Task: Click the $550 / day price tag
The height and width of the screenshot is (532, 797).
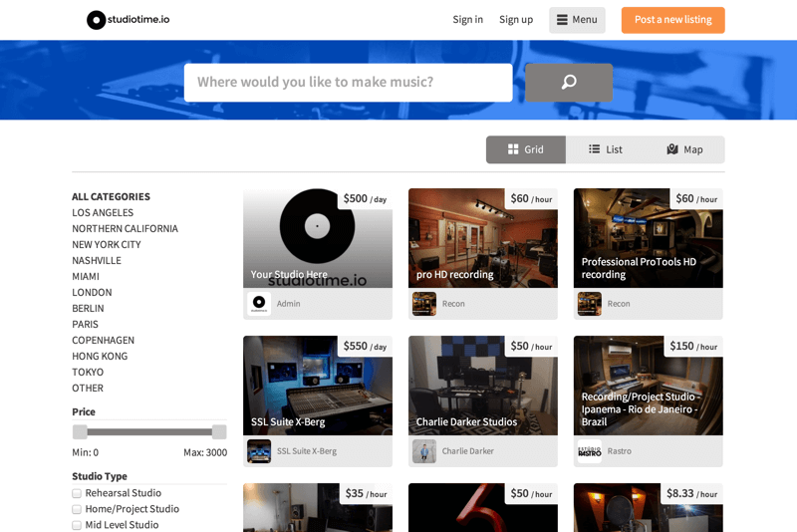Action: tap(365, 346)
